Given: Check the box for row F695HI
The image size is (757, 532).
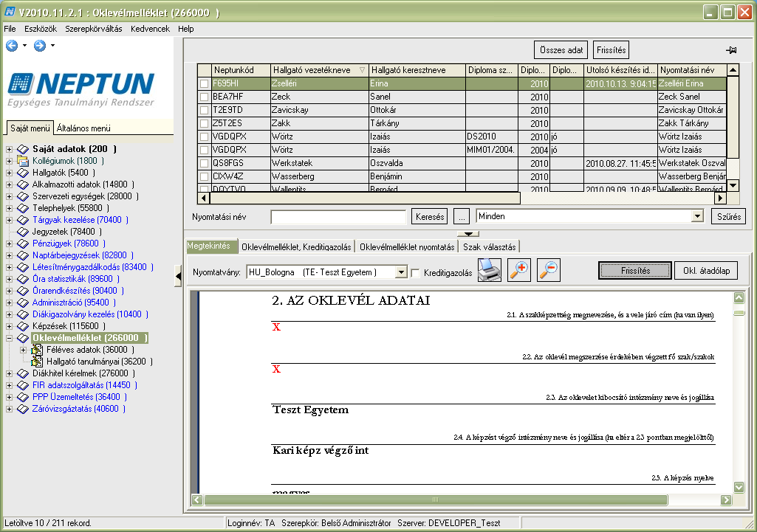Looking at the screenshot, I should point(205,83).
